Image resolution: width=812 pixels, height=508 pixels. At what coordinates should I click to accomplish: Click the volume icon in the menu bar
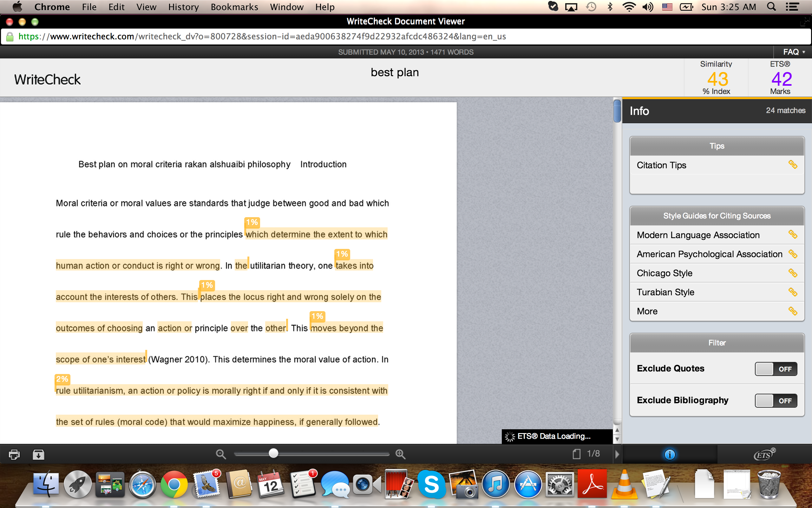pyautogui.click(x=648, y=7)
